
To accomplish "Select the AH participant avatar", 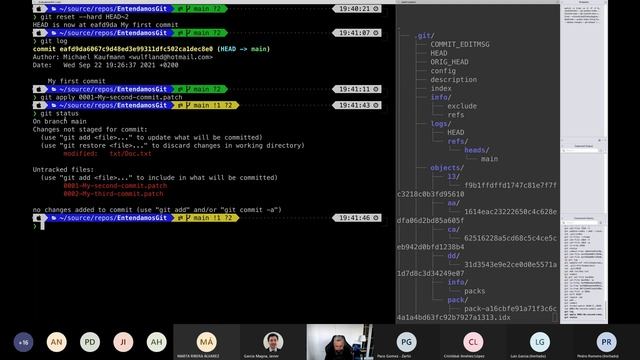I will pyautogui.click(x=156, y=342).
